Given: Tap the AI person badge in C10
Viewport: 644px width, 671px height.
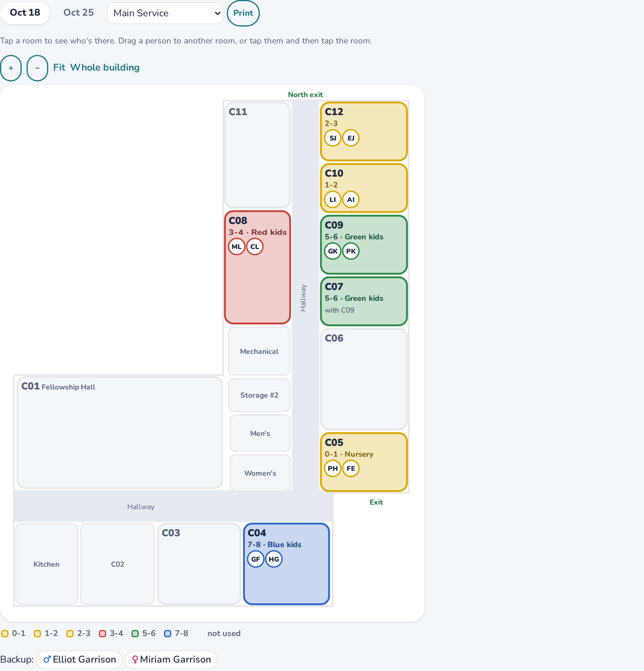Looking at the screenshot, I should click(351, 200).
